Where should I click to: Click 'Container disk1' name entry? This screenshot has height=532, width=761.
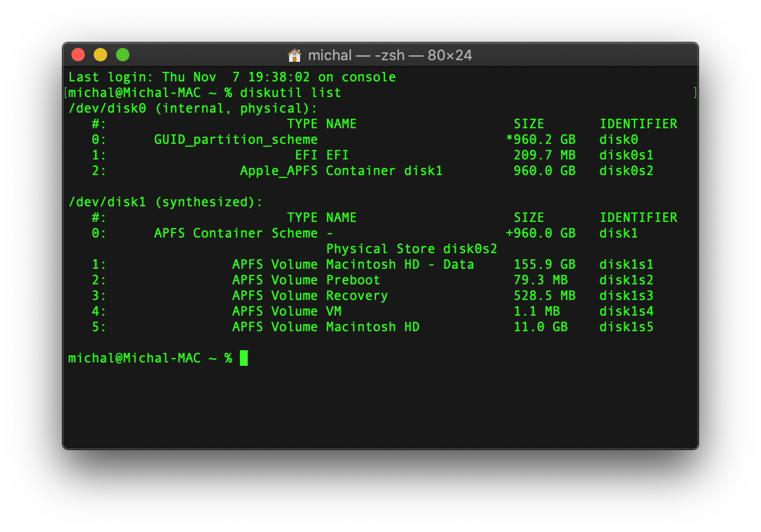pos(384,171)
